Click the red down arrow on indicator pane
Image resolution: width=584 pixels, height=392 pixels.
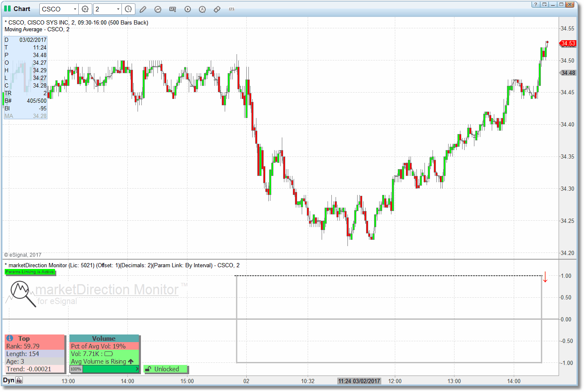[x=545, y=277]
